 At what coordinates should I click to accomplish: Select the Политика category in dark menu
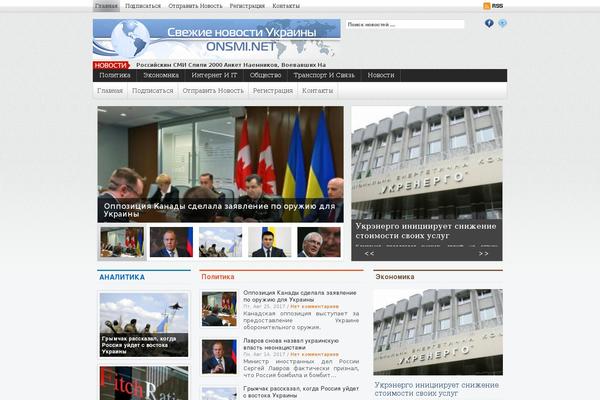click(115, 75)
